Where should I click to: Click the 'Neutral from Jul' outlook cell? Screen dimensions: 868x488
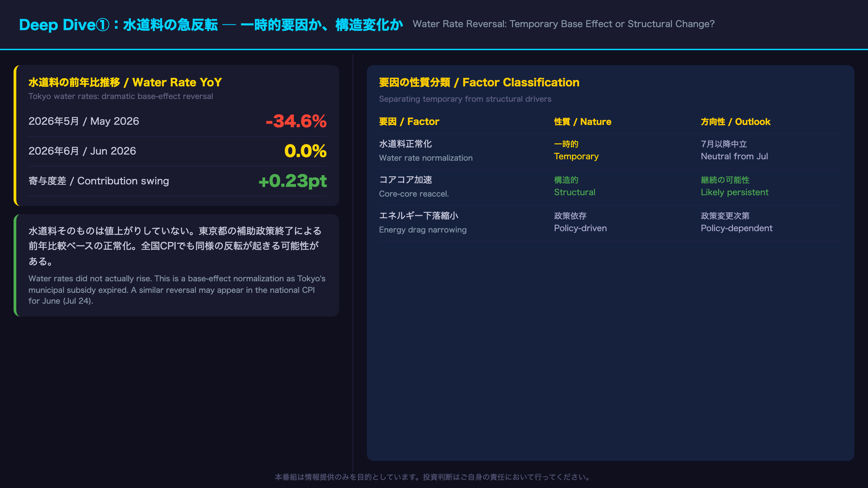734,150
